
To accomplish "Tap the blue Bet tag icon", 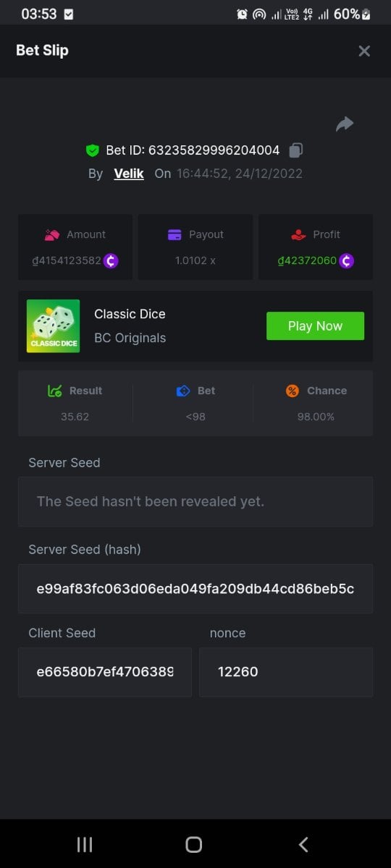I will coord(183,391).
